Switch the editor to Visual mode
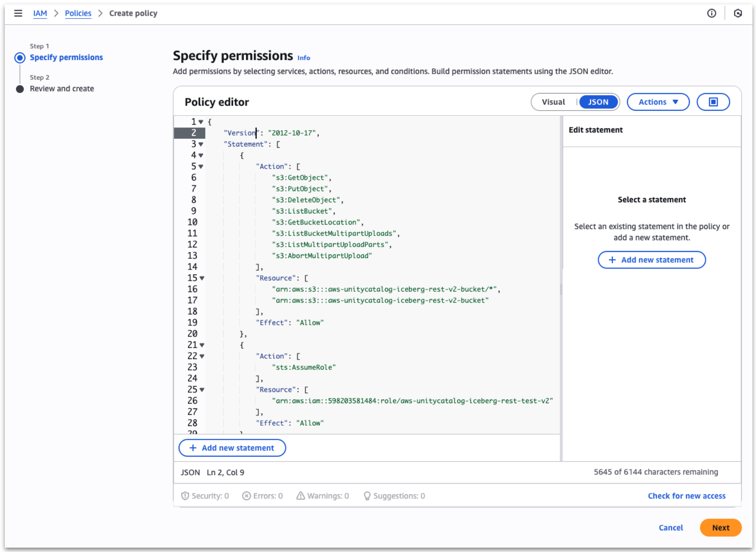756x552 pixels. [x=554, y=101]
